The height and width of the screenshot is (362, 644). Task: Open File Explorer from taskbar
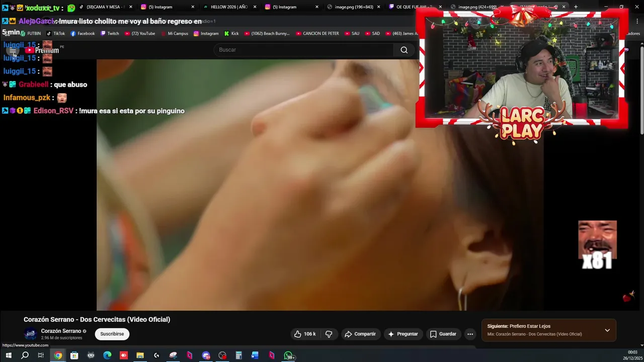coord(140,355)
